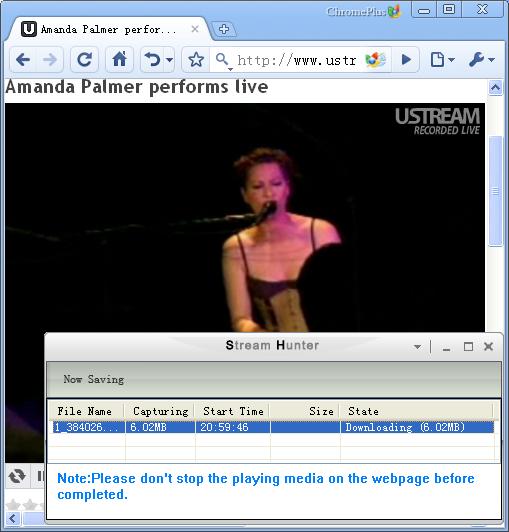Click the horizontal scroll left arrow
Screen dimensions: 509x532
pyautogui.click(x=13, y=519)
